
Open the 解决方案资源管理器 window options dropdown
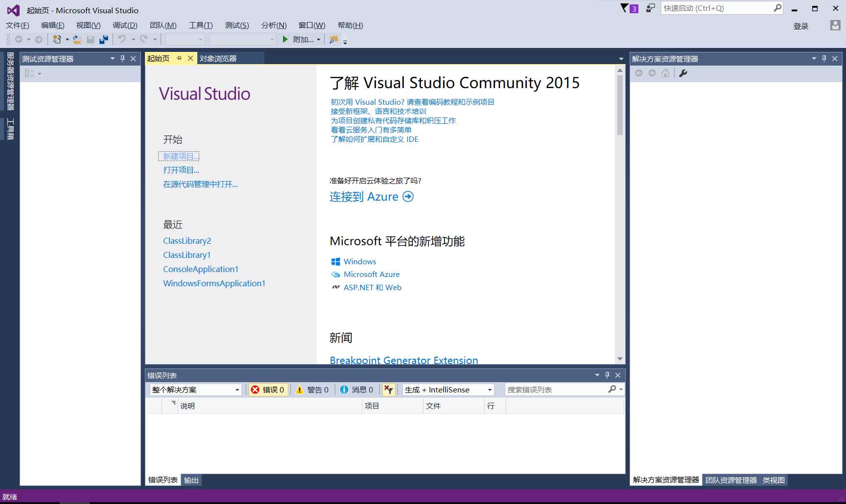814,58
